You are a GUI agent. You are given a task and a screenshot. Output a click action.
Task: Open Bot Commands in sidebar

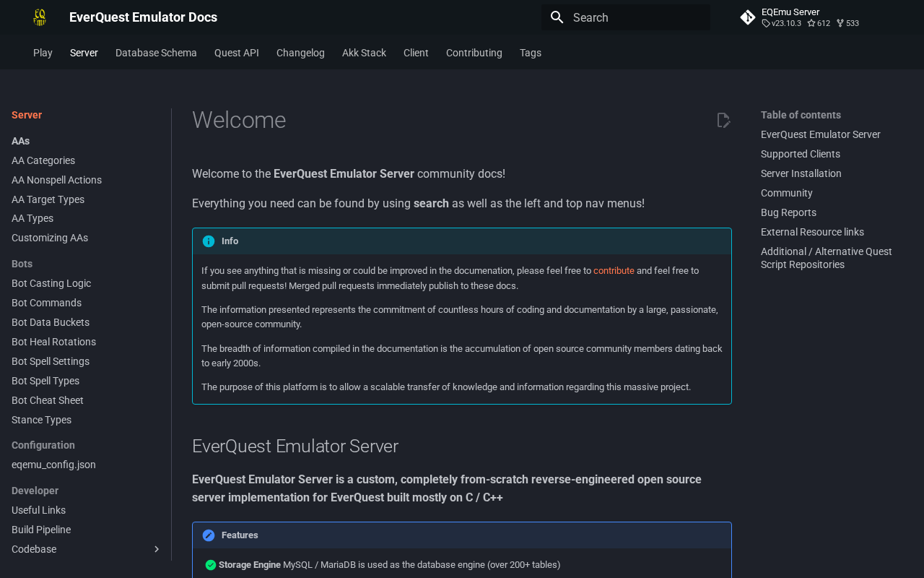tap(46, 303)
